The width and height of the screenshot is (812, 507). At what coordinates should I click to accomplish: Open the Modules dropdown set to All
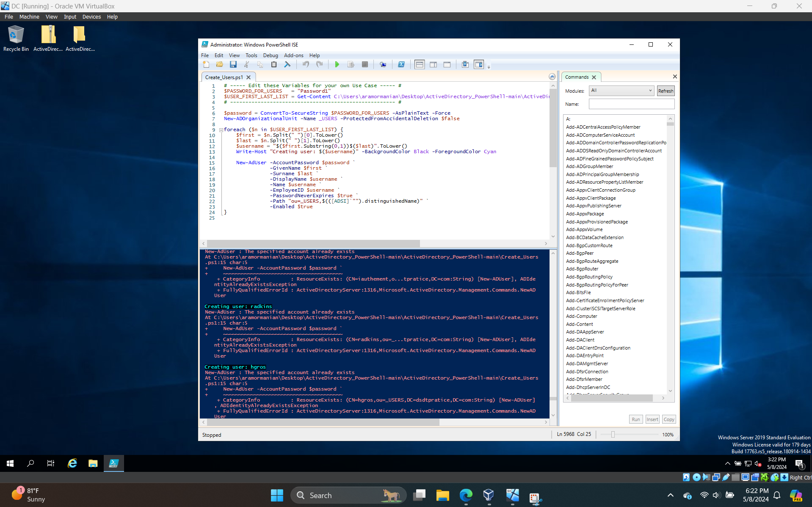coord(621,91)
